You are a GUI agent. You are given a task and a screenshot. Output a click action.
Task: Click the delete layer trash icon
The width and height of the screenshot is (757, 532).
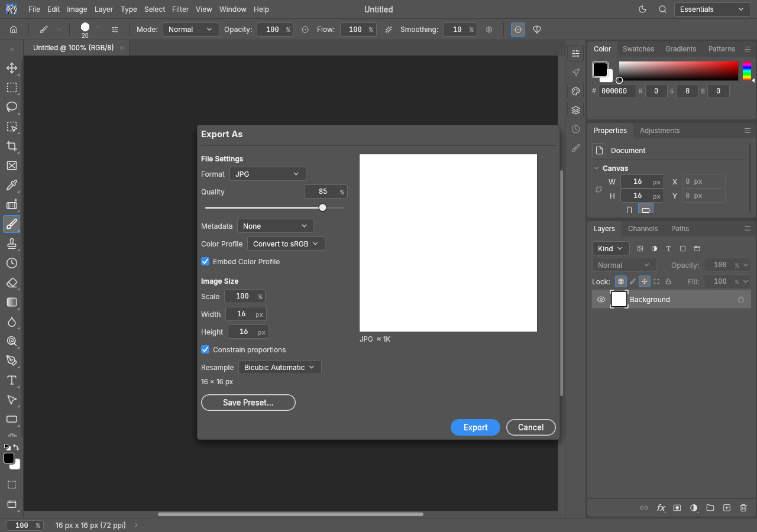[x=743, y=508]
